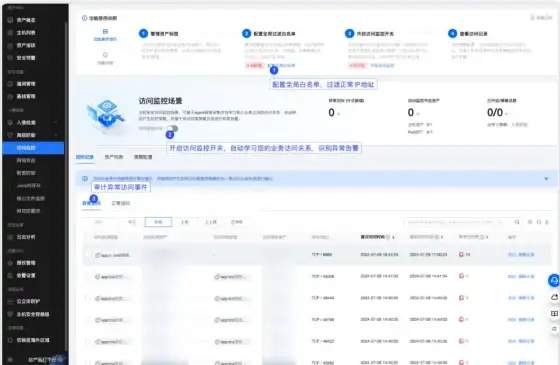
Task: Click the 告警设置 sidebar icon
Action: click(x=10, y=275)
